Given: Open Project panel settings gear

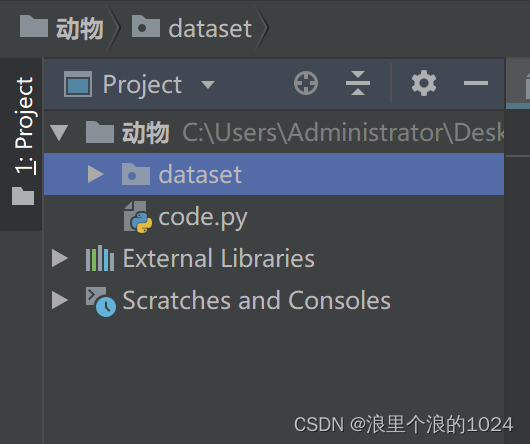Looking at the screenshot, I should (424, 83).
